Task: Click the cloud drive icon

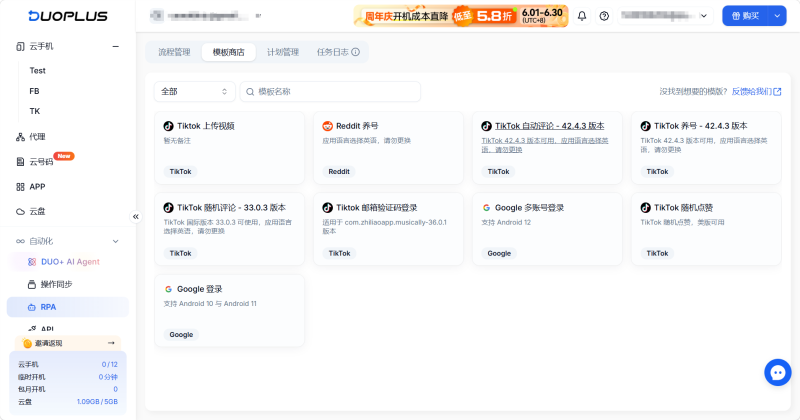Action: pos(20,211)
